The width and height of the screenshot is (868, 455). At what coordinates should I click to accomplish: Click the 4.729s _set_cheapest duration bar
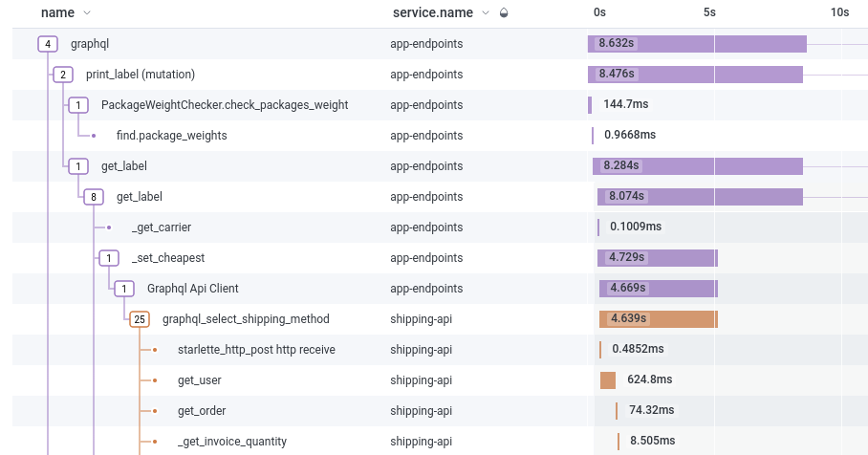[x=658, y=258]
